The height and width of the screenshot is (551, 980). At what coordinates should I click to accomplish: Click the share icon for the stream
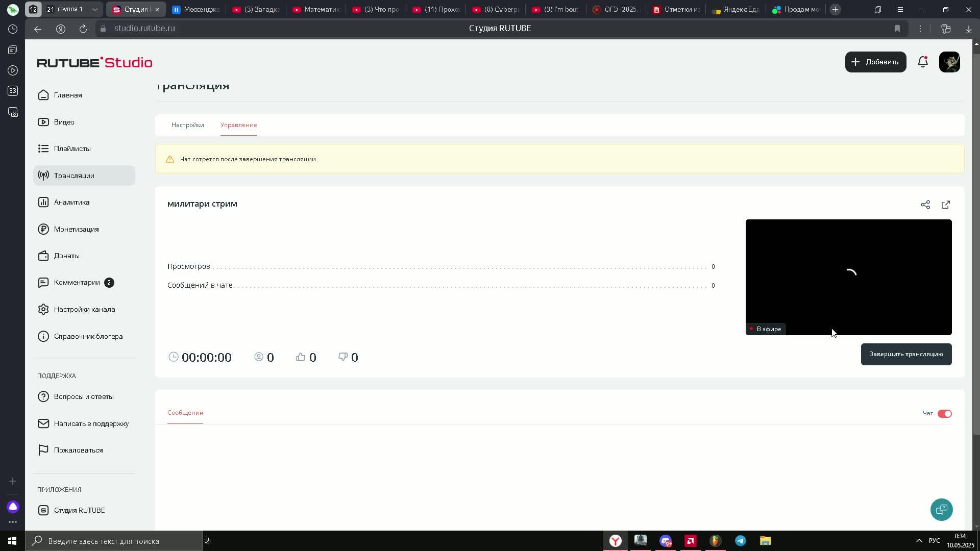tap(925, 205)
